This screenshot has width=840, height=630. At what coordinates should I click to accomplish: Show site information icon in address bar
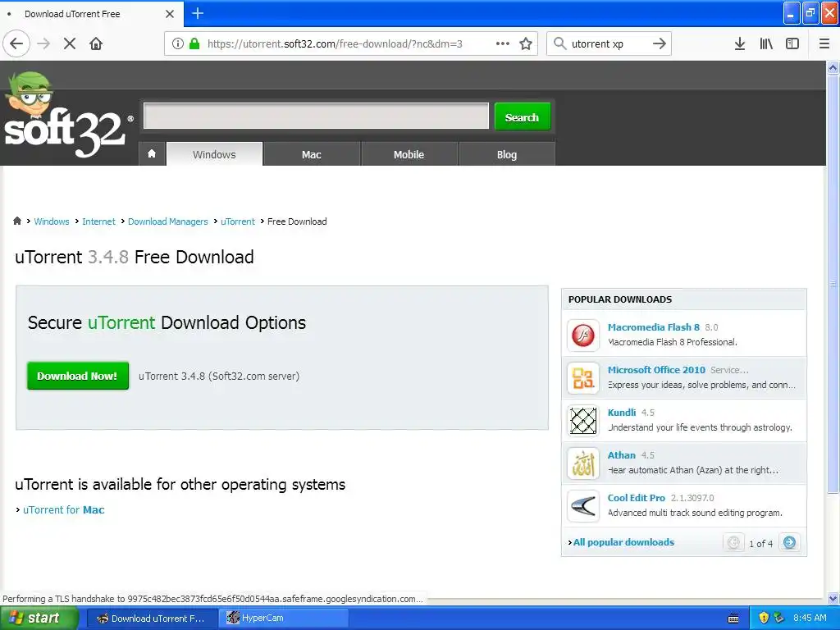[x=177, y=43]
